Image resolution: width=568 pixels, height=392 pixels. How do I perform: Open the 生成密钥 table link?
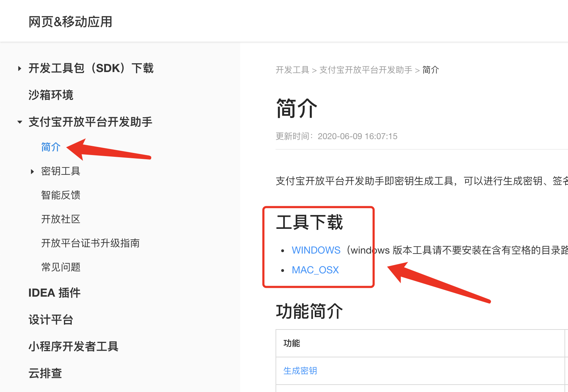(300, 370)
